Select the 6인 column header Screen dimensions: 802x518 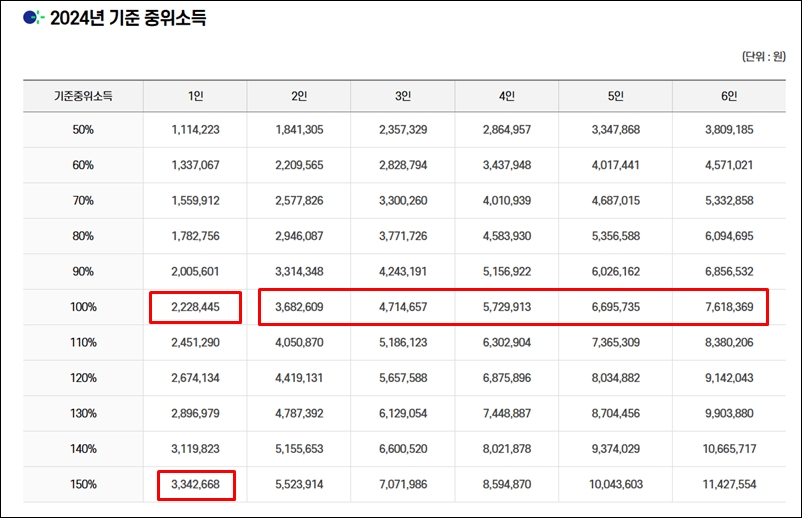729,96
